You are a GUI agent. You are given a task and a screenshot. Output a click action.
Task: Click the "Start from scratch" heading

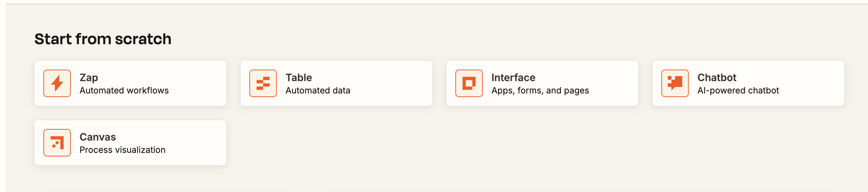click(103, 39)
